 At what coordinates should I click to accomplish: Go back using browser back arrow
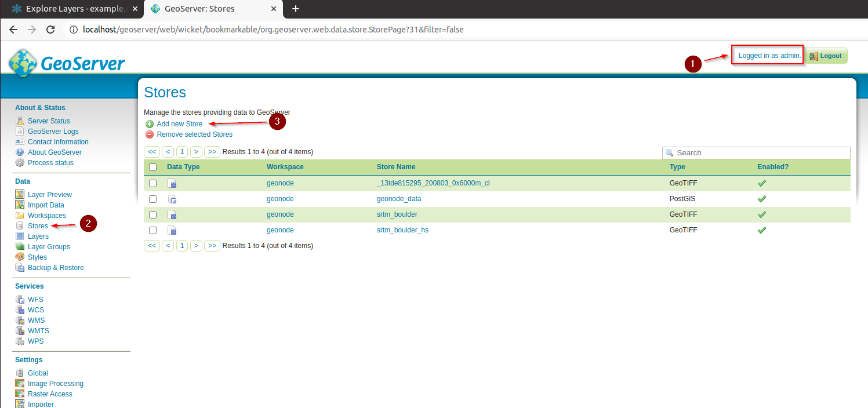pos(13,30)
